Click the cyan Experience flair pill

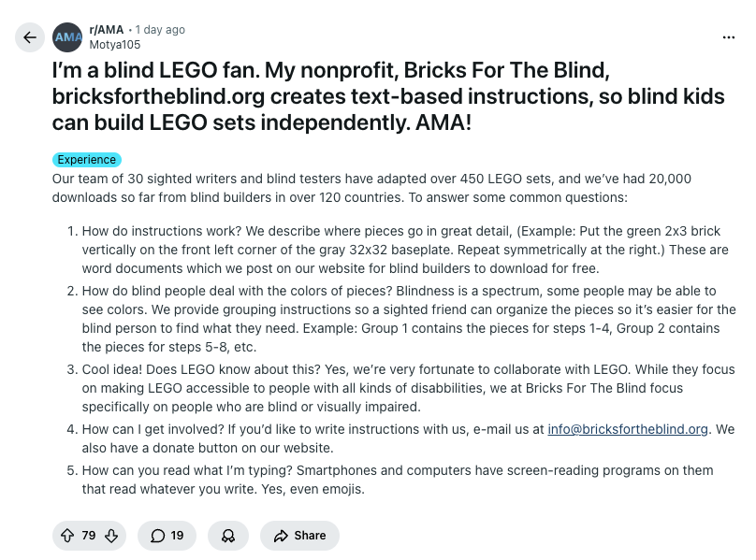(x=86, y=159)
